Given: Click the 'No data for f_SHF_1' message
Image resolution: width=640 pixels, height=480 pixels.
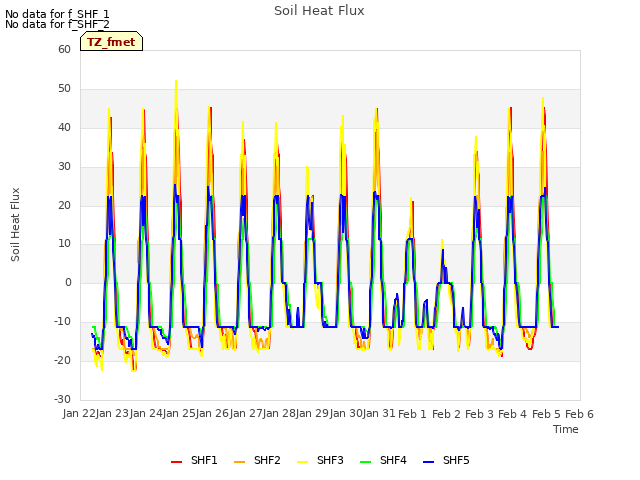Looking at the screenshot, I should [x=57, y=14].
